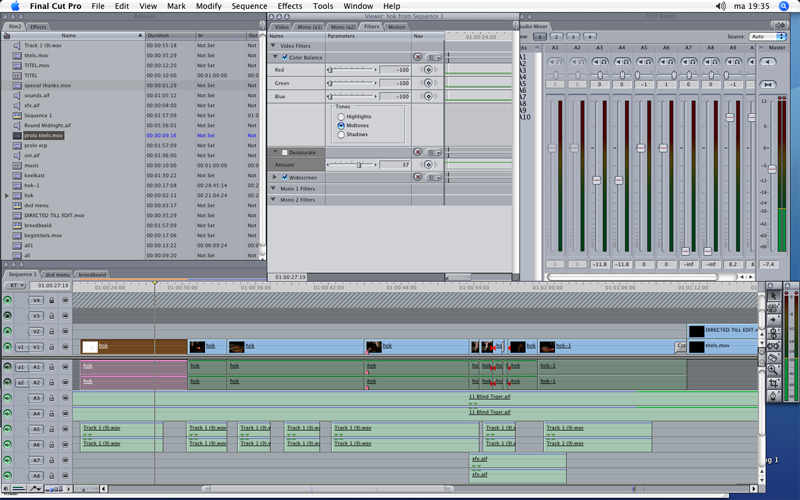Expand the hok bin in Browser

(7, 195)
